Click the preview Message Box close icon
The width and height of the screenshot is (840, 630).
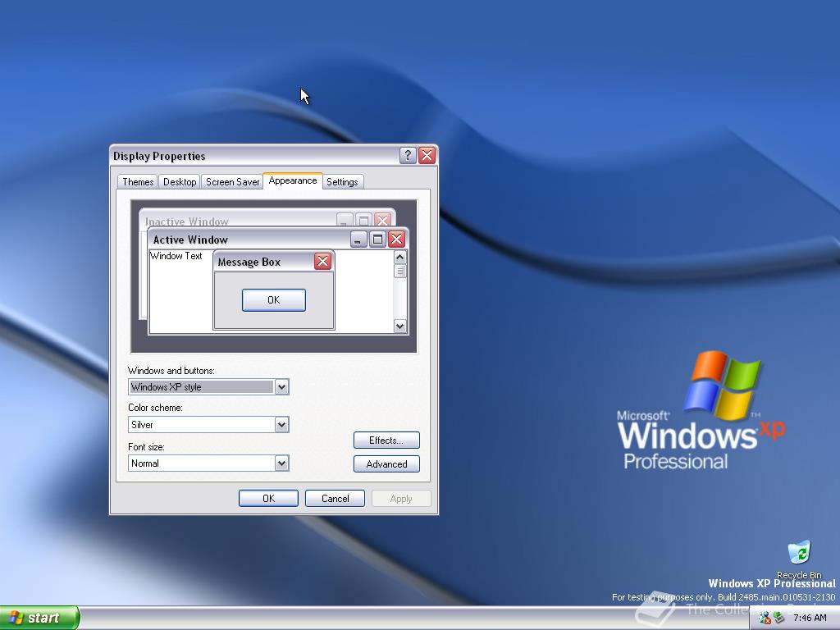tap(322, 262)
